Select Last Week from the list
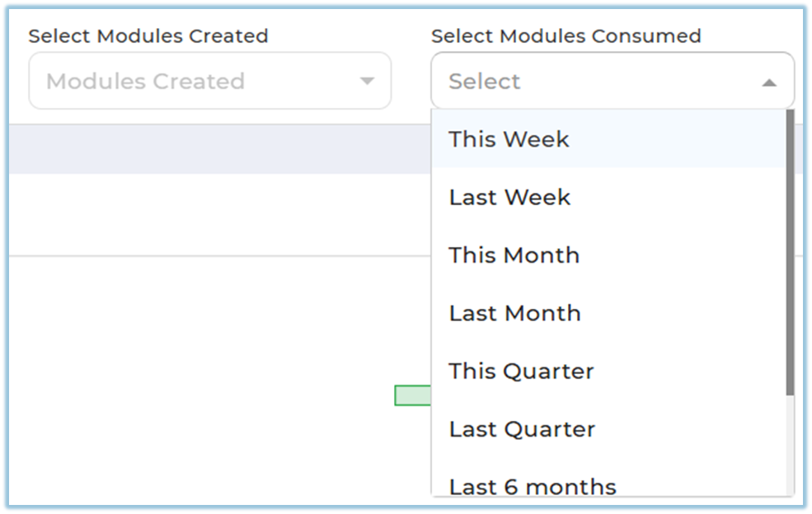This screenshot has height=514, width=812. coord(509,198)
